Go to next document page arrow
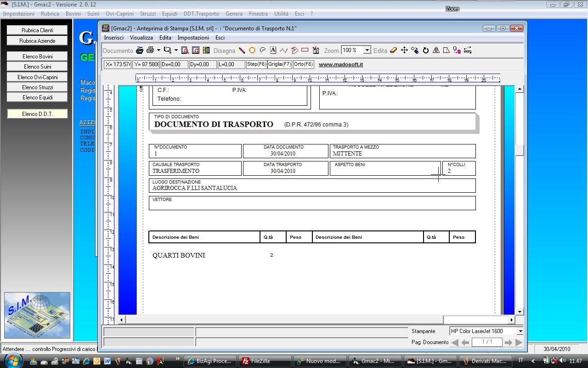 [508, 342]
